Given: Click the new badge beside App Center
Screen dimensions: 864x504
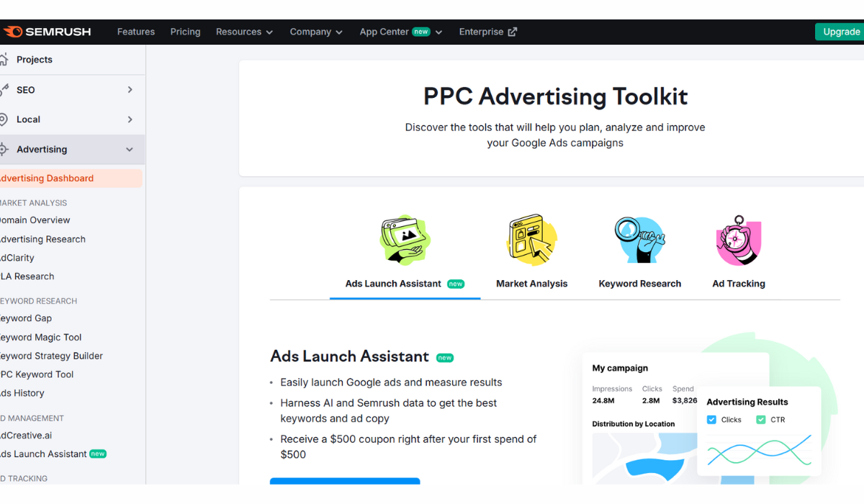Looking at the screenshot, I should pos(421,32).
